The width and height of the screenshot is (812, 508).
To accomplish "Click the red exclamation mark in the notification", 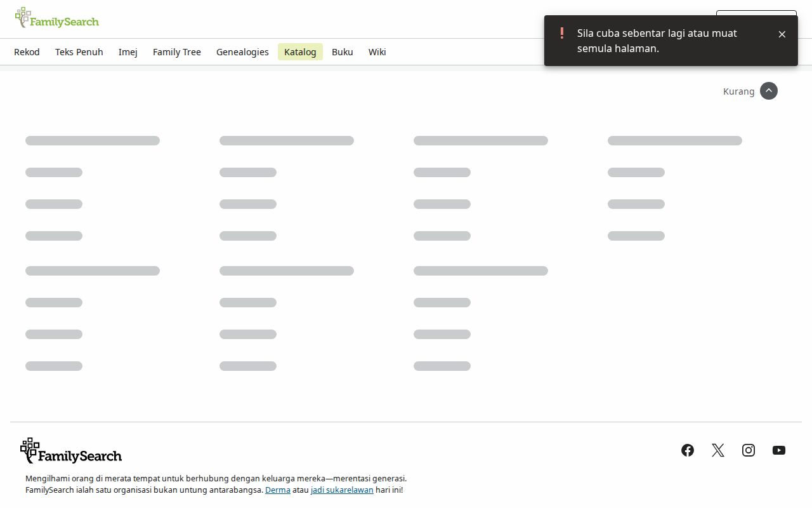I will click(x=561, y=33).
